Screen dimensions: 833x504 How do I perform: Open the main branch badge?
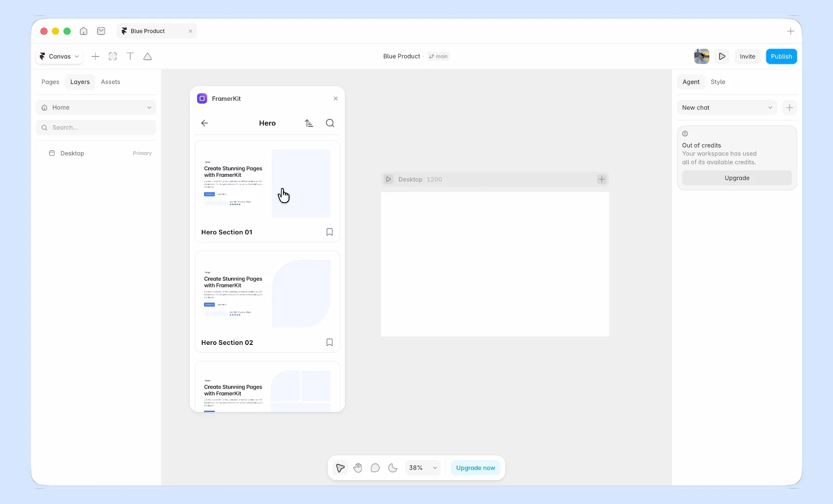[438, 56]
